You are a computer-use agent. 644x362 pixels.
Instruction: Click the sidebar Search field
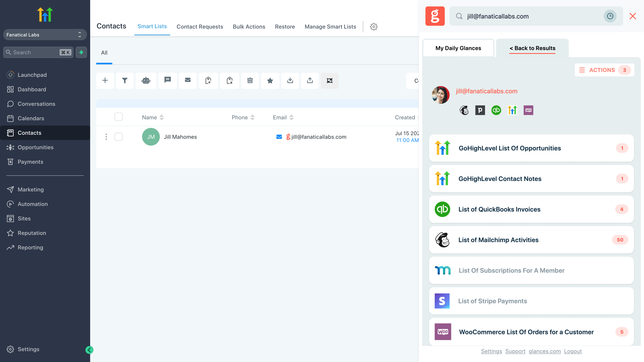click(38, 52)
